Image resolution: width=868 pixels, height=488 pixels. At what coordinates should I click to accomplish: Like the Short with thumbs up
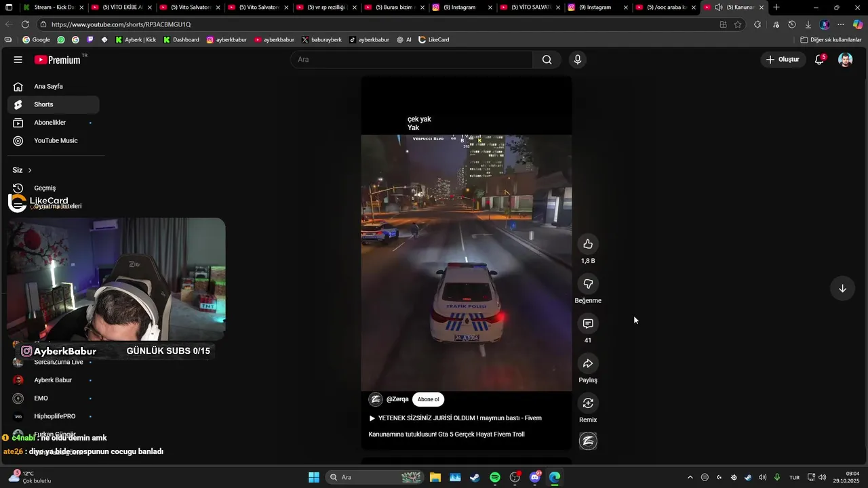(588, 244)
